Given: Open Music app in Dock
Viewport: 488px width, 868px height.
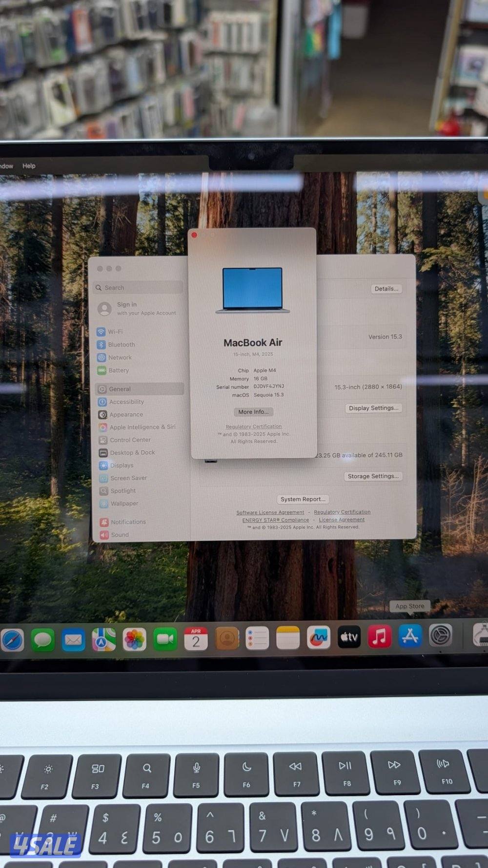Looking at the screenshot, I should pos(380,636).
